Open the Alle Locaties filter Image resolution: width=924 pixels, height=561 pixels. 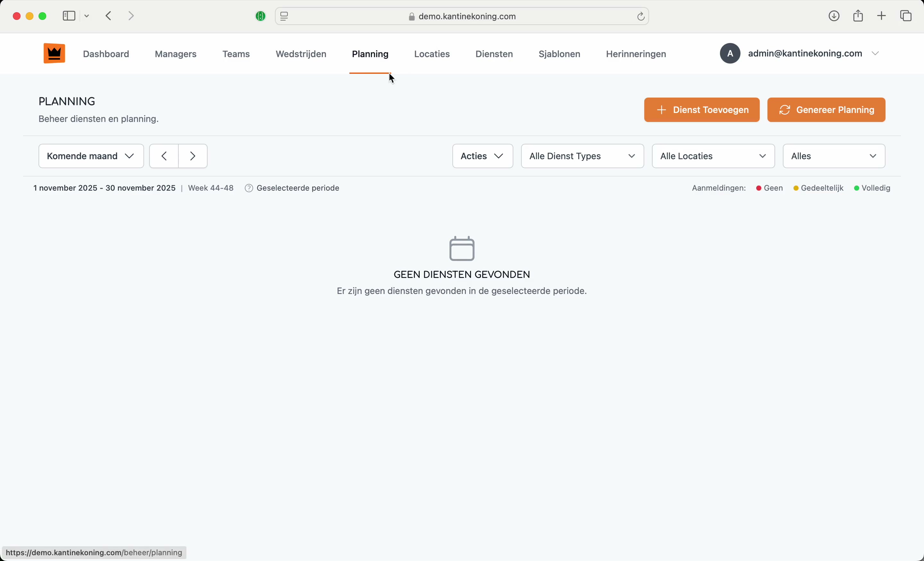[x=713, y=156]
